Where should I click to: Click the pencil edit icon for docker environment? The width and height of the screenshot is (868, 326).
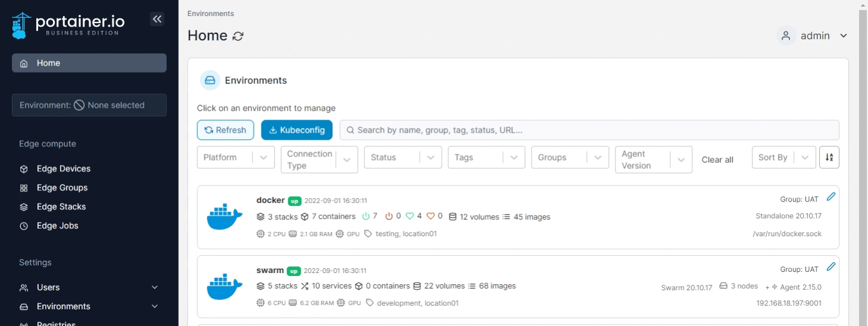[831, 197]
